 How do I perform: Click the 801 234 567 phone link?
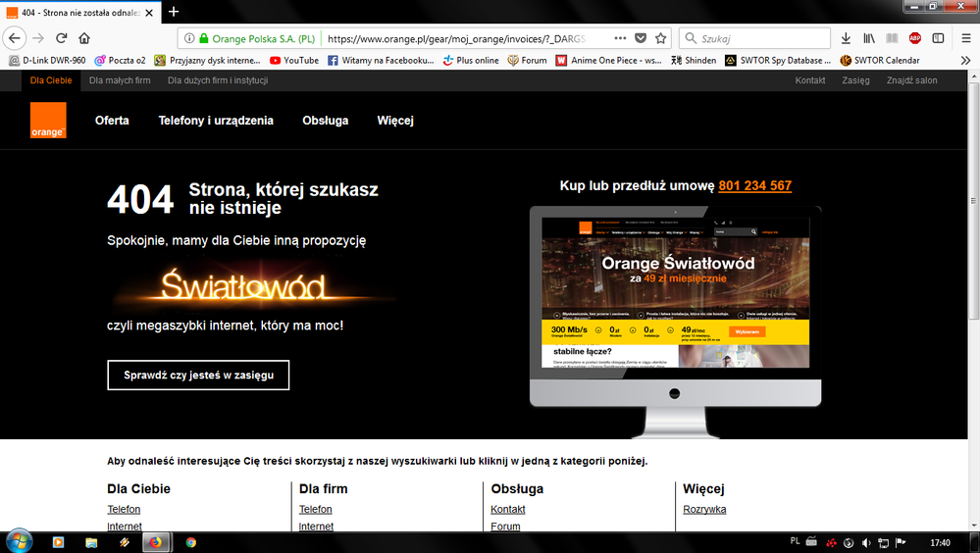click(754, 185)
